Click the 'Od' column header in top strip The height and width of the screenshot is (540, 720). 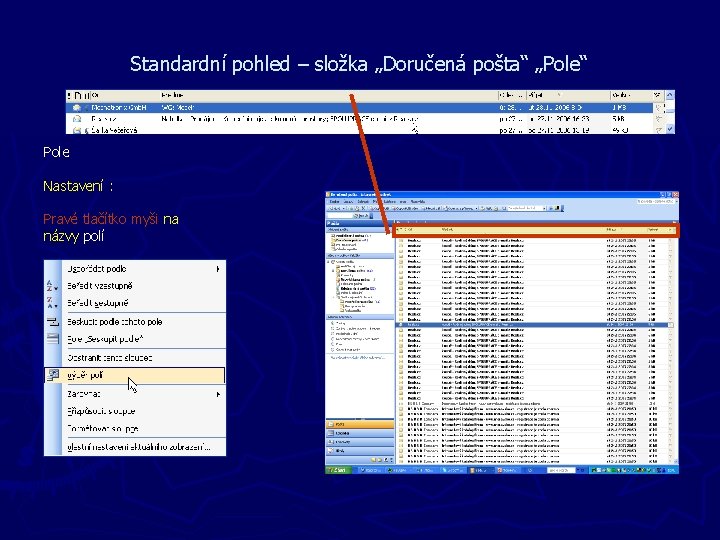pos(124,96)
